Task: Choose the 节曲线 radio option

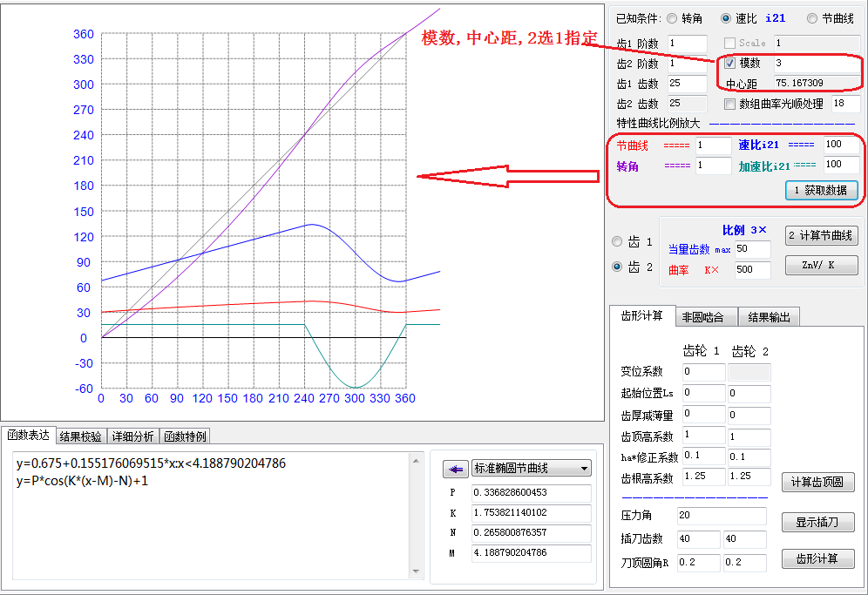Action: pyautogui.click(x=812, y=18)
